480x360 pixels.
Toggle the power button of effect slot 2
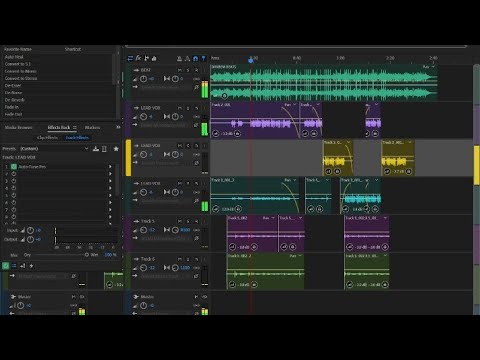coord(14,174)
